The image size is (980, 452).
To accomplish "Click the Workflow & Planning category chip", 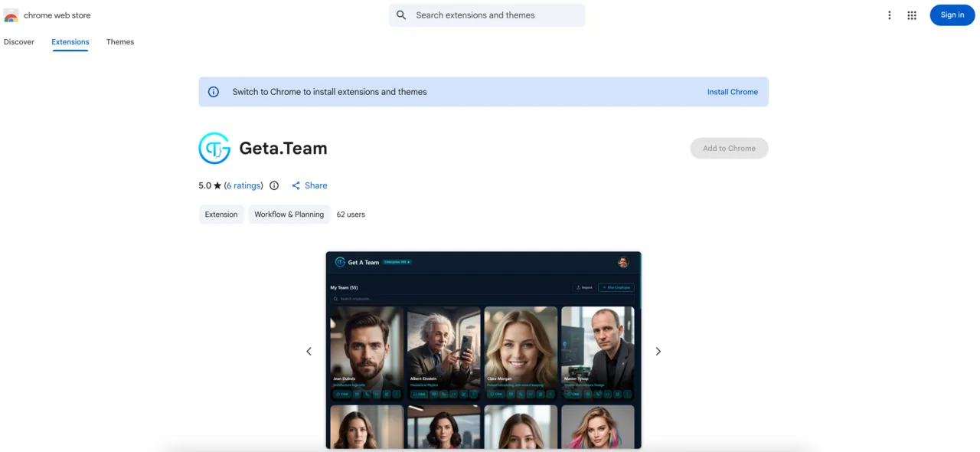I will [x=289, y=215].
